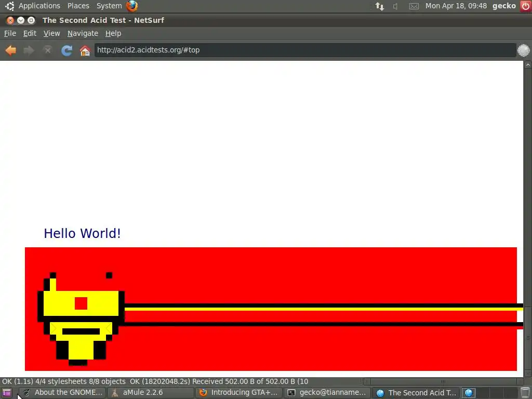Open the View menu
The image size is (532, 399).
click(x=51, y=33)
